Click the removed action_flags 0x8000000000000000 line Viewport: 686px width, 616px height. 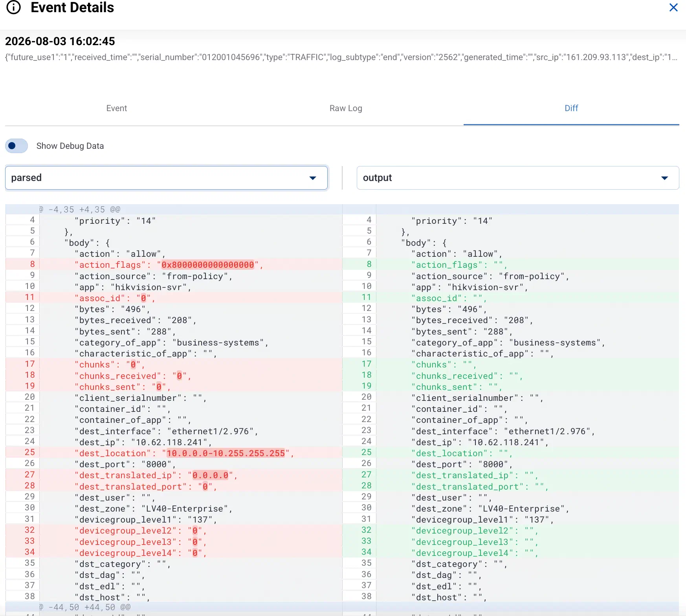pos(174,265)
